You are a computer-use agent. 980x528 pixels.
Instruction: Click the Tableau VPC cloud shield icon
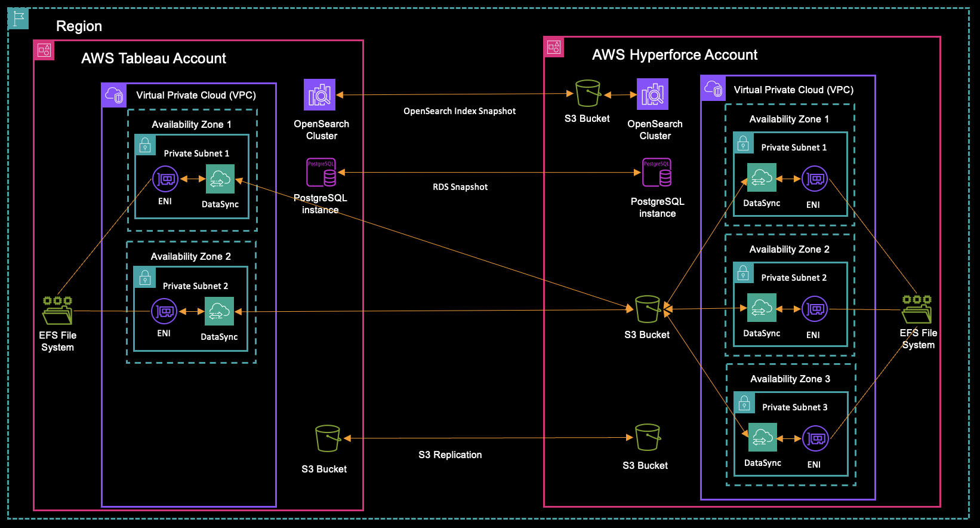coord(113,95)
